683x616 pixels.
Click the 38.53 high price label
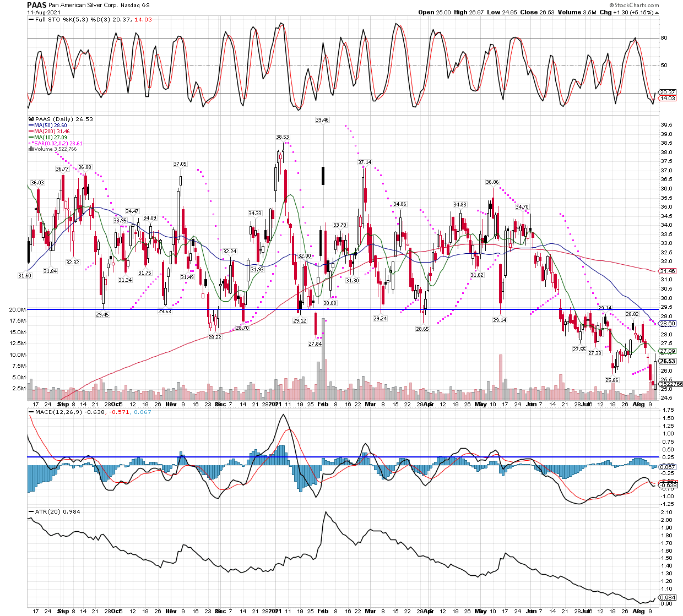coord(283,137)
